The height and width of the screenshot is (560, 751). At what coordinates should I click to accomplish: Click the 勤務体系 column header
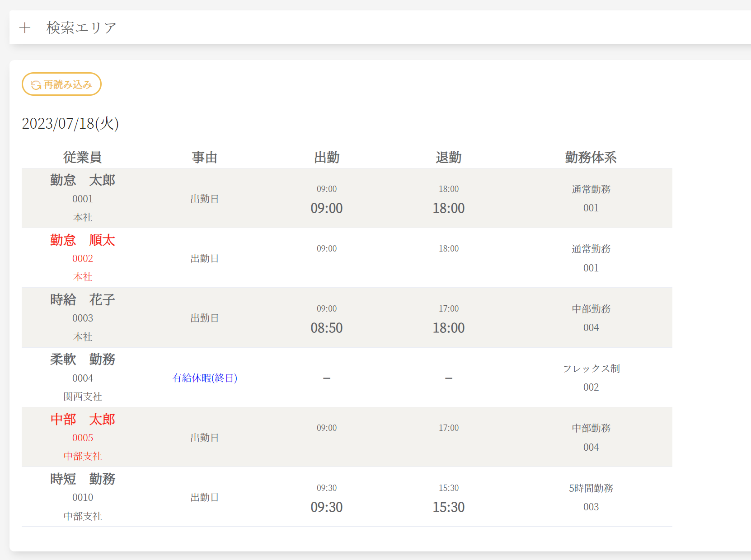591,157
